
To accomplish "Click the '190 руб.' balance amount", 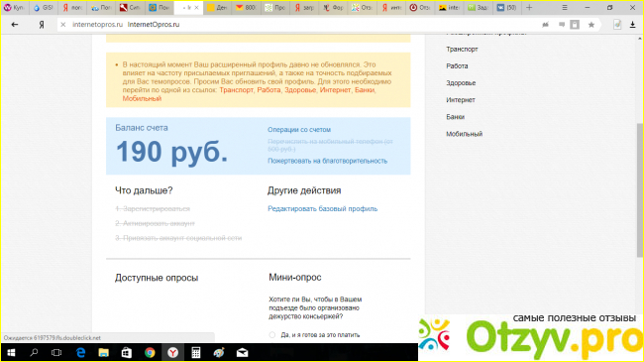I will [x=171, y=152].
